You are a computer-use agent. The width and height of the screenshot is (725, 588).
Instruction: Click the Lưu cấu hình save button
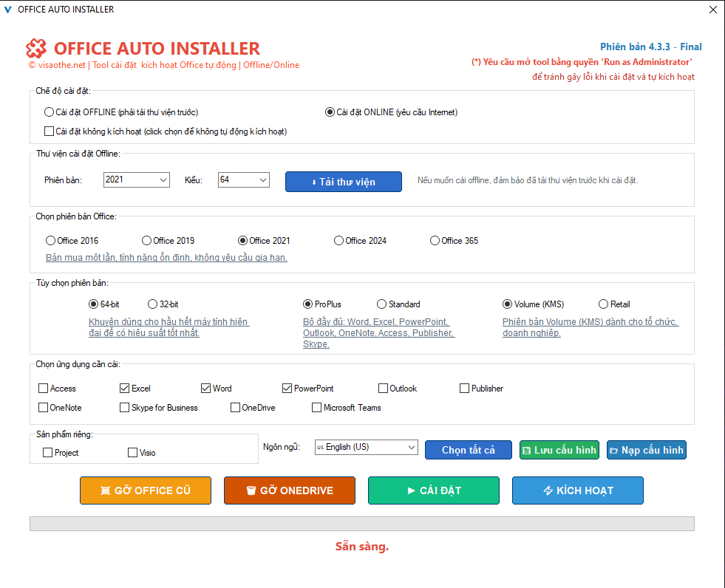coord(559,450)
